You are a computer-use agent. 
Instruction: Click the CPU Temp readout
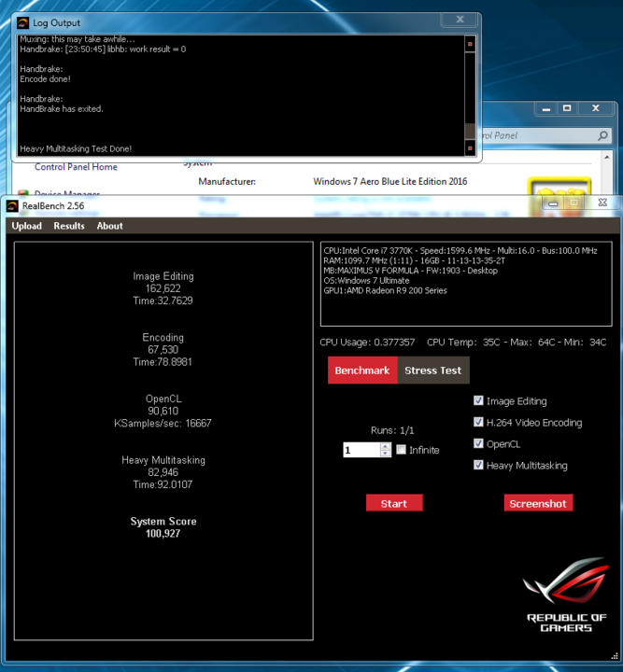click(x=517, y=343)
